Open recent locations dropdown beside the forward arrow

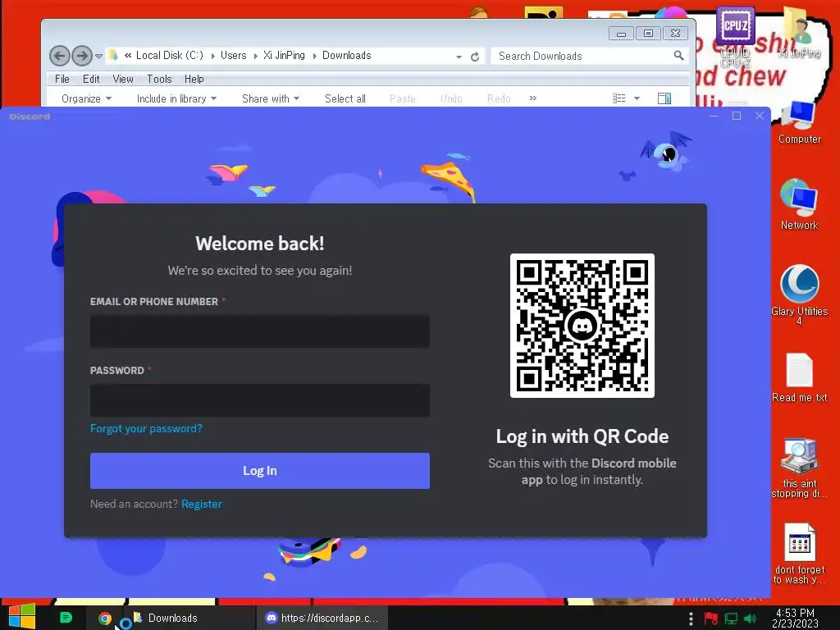(99, 57)
